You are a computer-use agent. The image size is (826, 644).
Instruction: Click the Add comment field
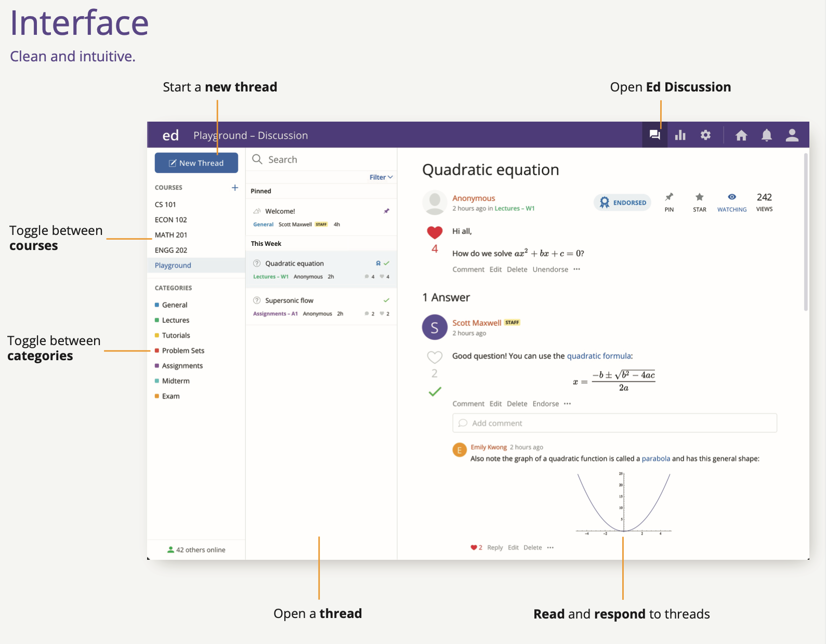coord(614,423)
